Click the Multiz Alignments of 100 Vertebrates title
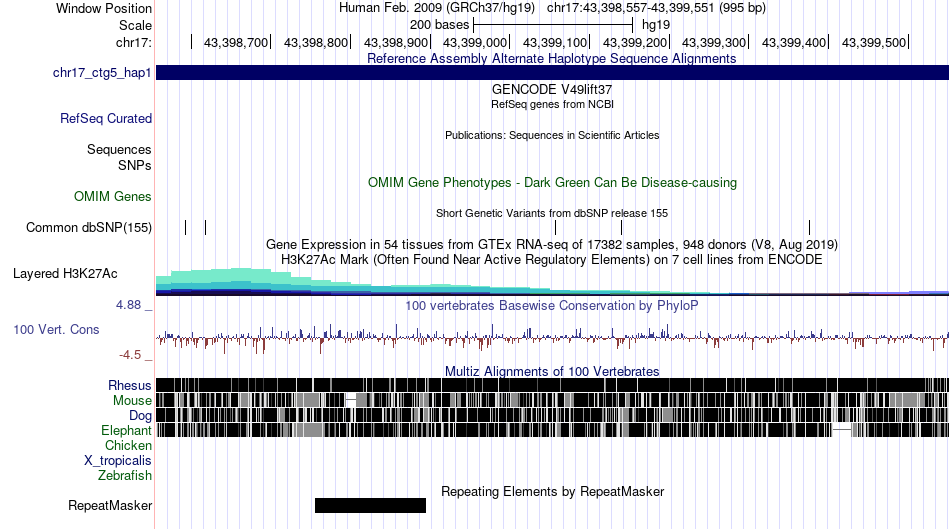Image resolution: width=950 pixels, height=529 pixels. click(x=552, y=371)
